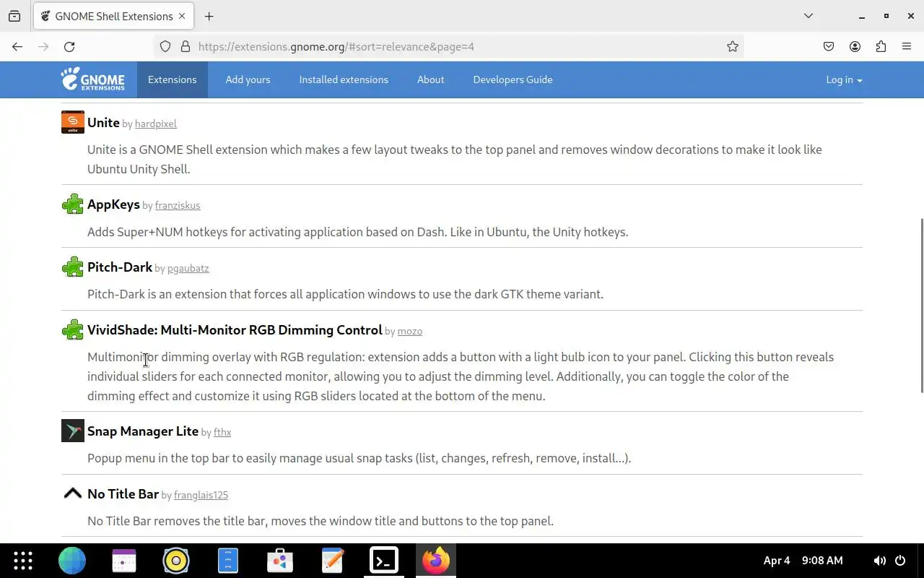The height and width of the screenshot is (578, 924).
Task: Click the AppKeys puzzle-piece icon
Action: click(x=73, y=204)
